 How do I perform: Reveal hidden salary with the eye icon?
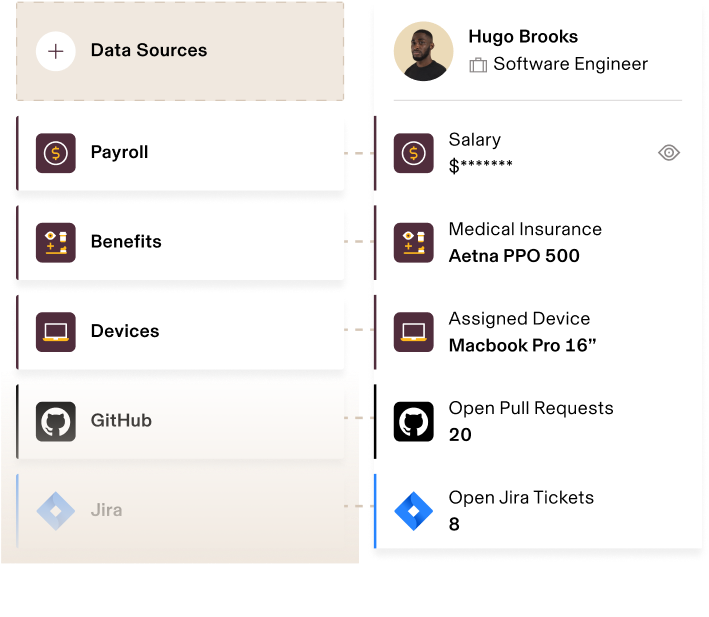tap(669, 153)
